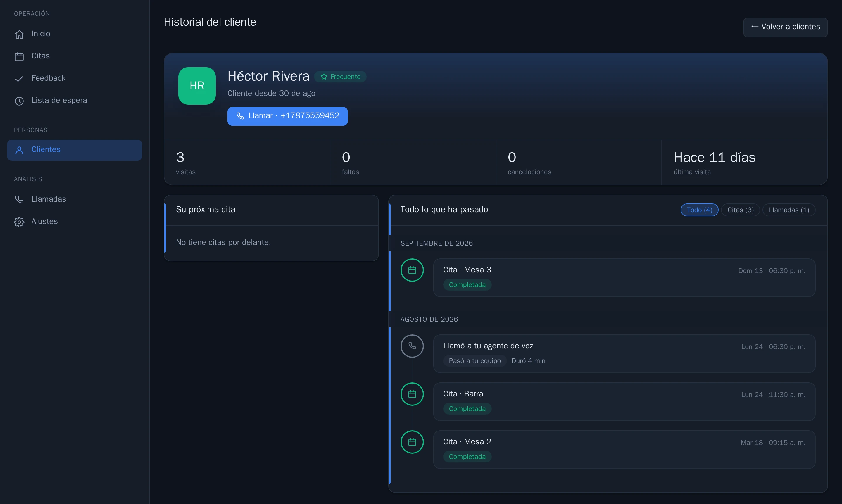This screenshot has width=842, height=504.
Task: Click phone icon for voice agent call
Action: click(x=412, y=346)
